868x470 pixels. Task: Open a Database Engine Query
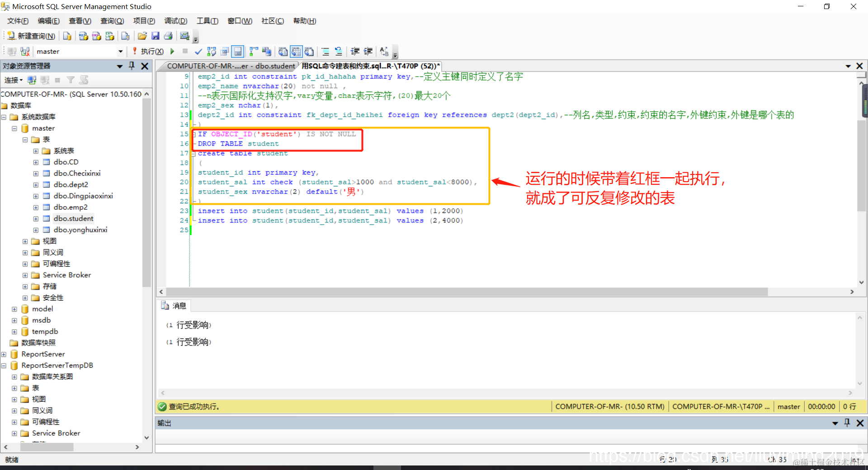pos(67,36)
